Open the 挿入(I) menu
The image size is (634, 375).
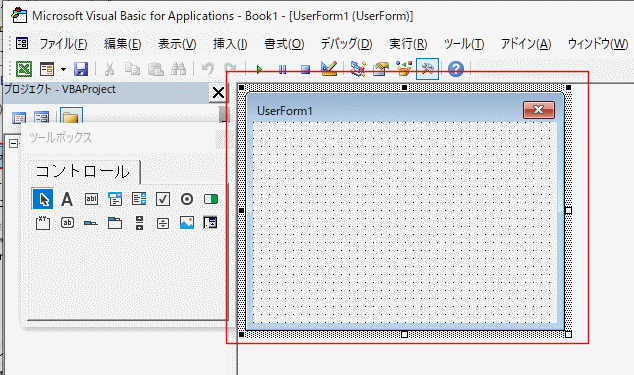coord(230,44)
